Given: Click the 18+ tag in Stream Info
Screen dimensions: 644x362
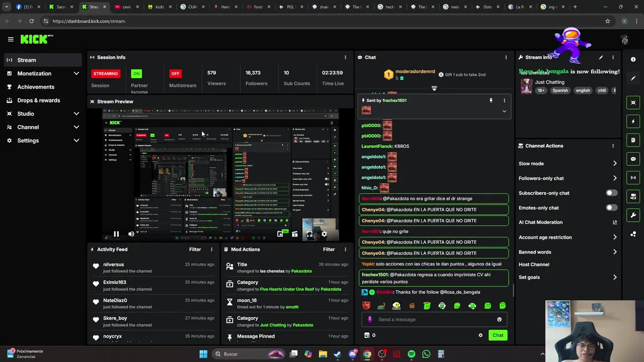Looking at the screenshot, I should [541, 90].
